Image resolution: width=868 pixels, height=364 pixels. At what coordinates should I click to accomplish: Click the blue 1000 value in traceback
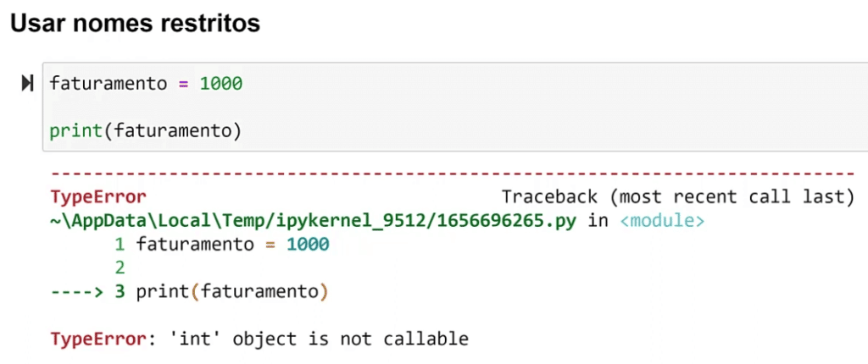[309, 244]
